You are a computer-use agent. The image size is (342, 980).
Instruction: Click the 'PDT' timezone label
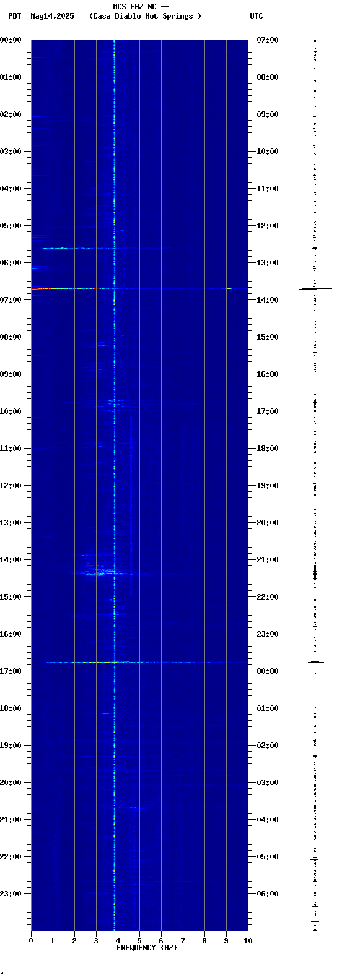click(x=15, y=16)
